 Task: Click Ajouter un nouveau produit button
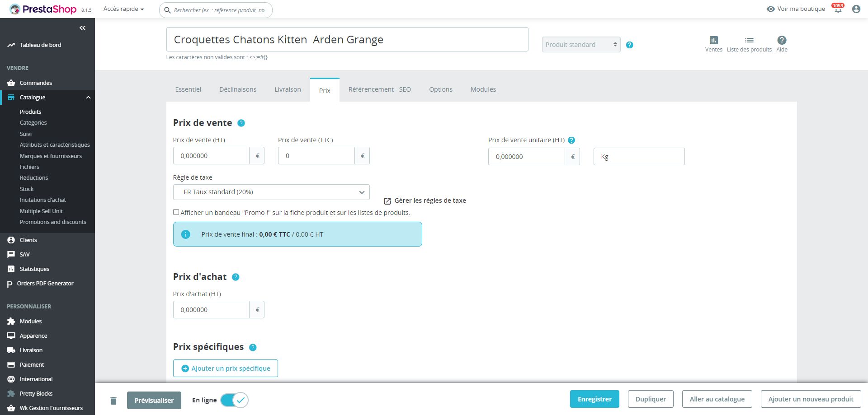(x=811, y=399)
